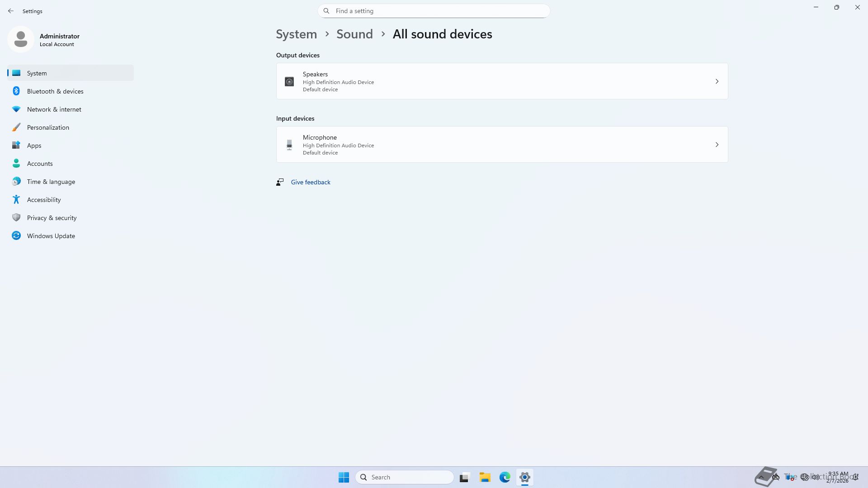Screen dimensions: 868x488
Task: Click the Give feedback link
Action: coord(310,182)
